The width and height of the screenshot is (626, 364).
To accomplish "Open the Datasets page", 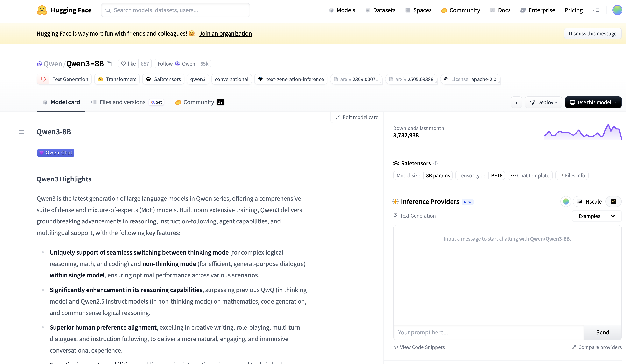I will (380, 10).
